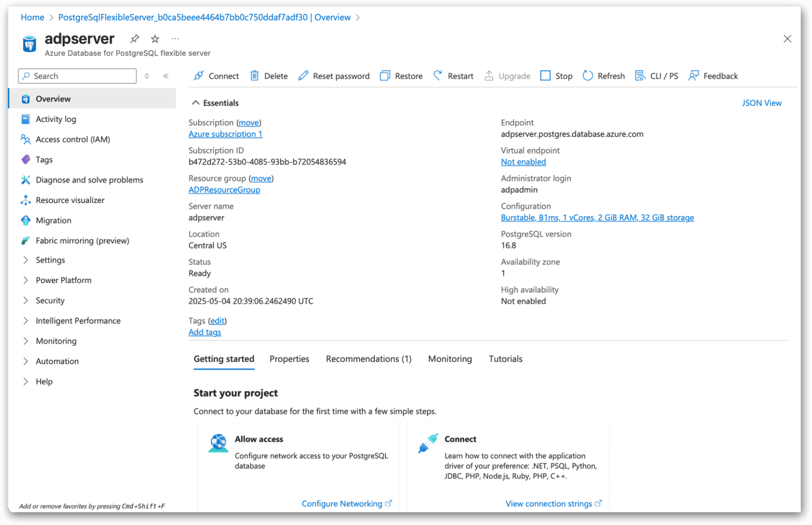Click the Reset password pencil icon
This screenshot has height=525, width=812.
303,76
